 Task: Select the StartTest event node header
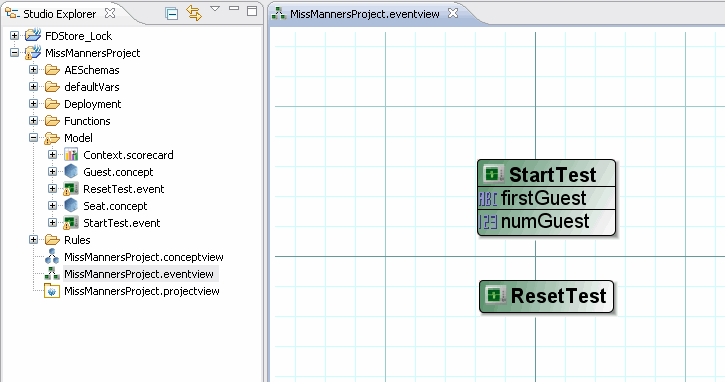pos(547,174)
